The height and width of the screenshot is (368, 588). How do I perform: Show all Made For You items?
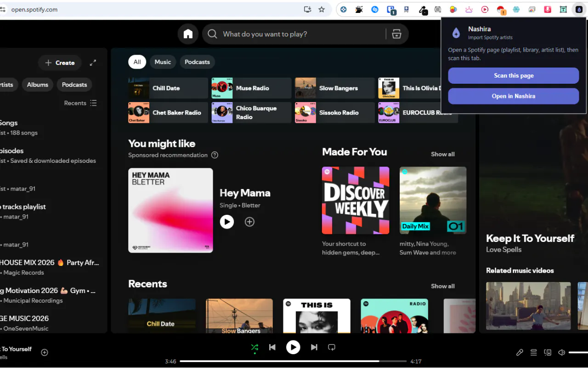click(443, 154)
